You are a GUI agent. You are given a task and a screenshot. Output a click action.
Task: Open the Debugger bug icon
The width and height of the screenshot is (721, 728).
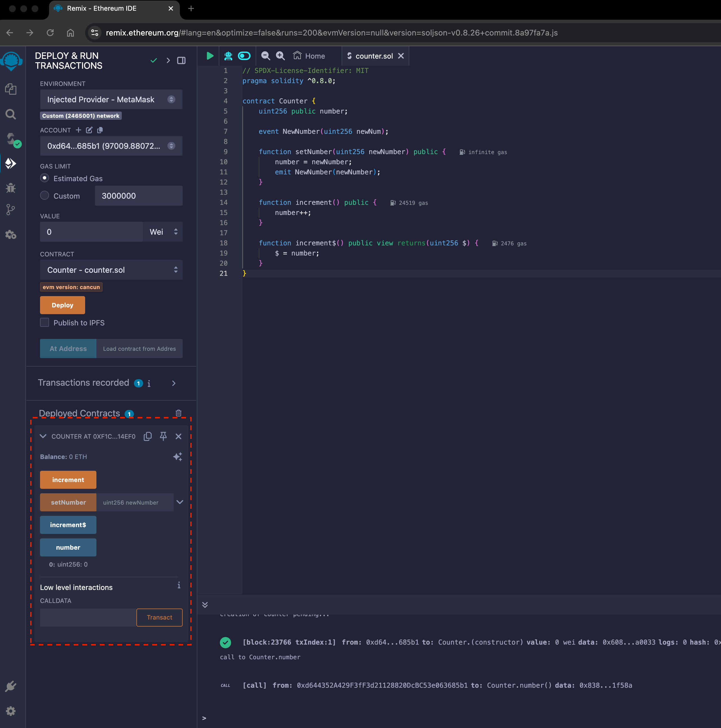tap(11, 188)
